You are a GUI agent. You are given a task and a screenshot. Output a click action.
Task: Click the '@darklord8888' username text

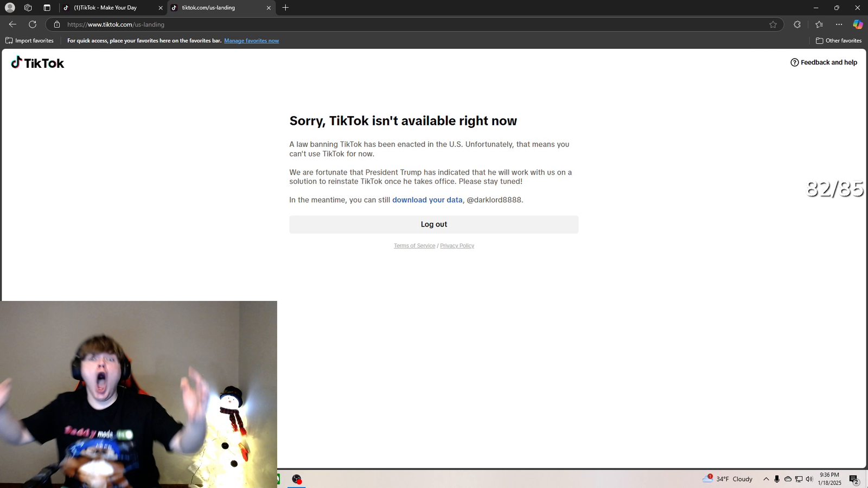(494, 200)
